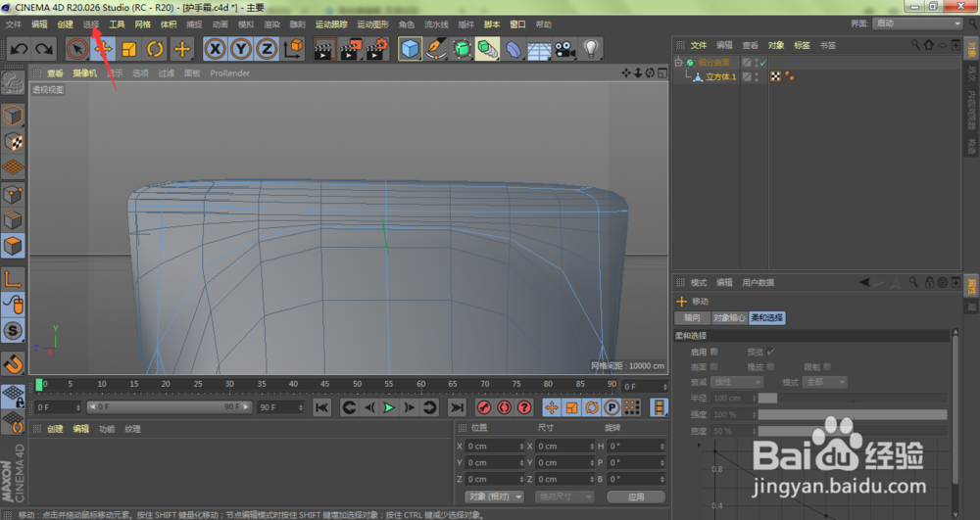Click the Light bulb icon
The image size is (980, 520).
click(591, 48)
